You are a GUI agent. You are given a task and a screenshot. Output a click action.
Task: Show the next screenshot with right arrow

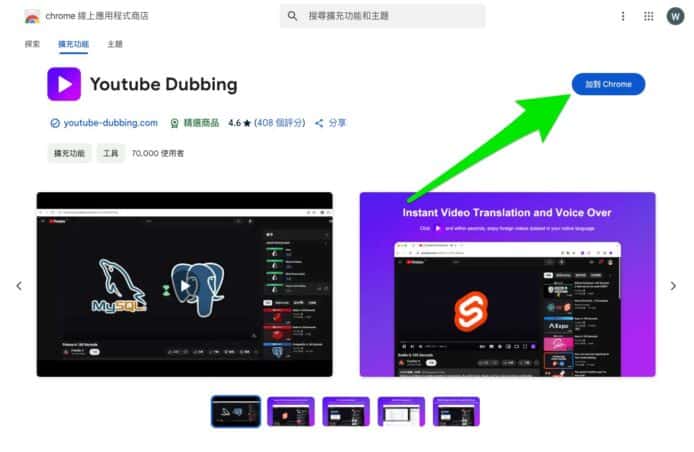point(674,286)
